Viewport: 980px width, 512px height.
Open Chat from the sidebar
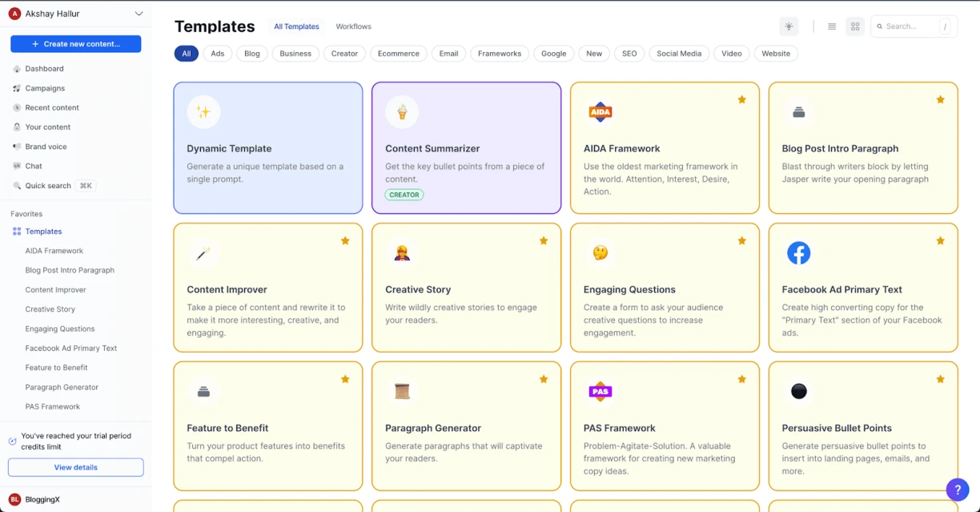pyautogui.click(x=34, y=166)
